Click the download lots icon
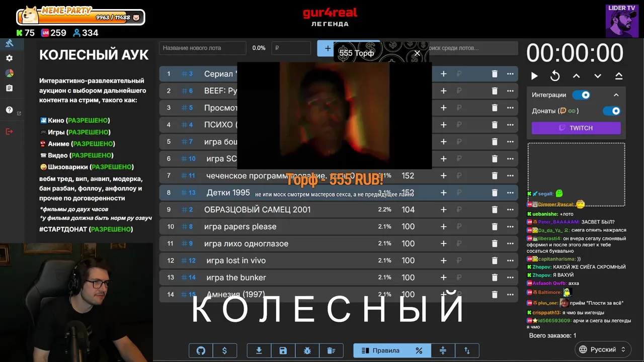Viewport: 644px width, 362px height. [259, 350]
